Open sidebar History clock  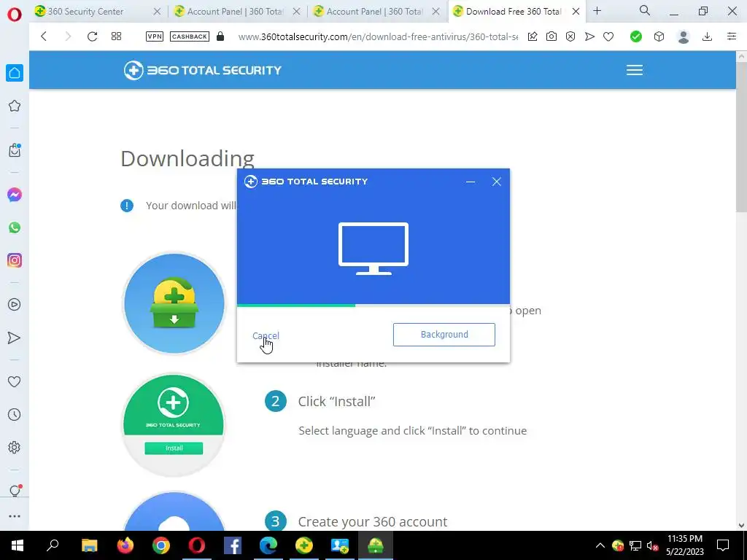(15, 415)
